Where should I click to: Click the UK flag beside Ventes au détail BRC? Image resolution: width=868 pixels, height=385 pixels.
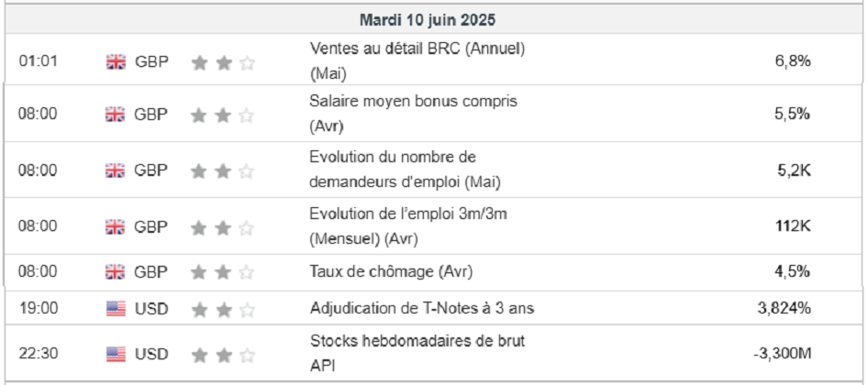(116, 62)
